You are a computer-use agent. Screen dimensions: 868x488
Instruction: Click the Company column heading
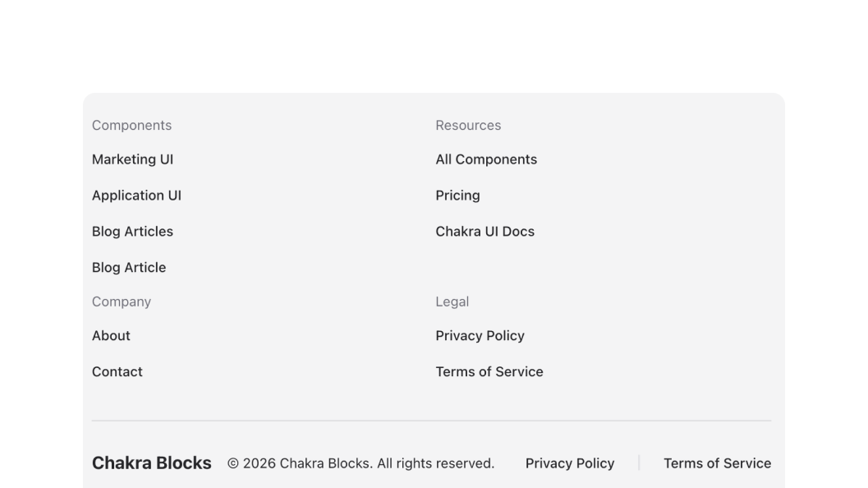tap(122, 302)
